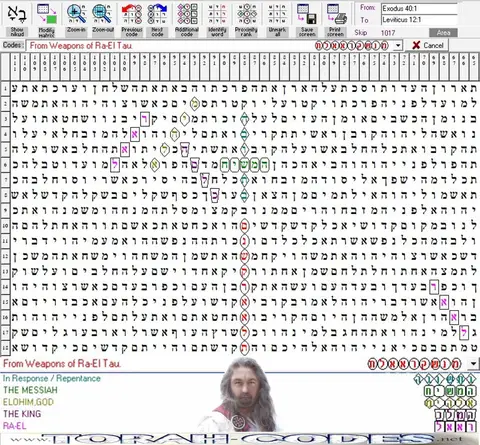The height and width of the screenshot is (445, 480).
Task: Edit the To field showing Leviticus 12:1
Action: coord(419,20)
